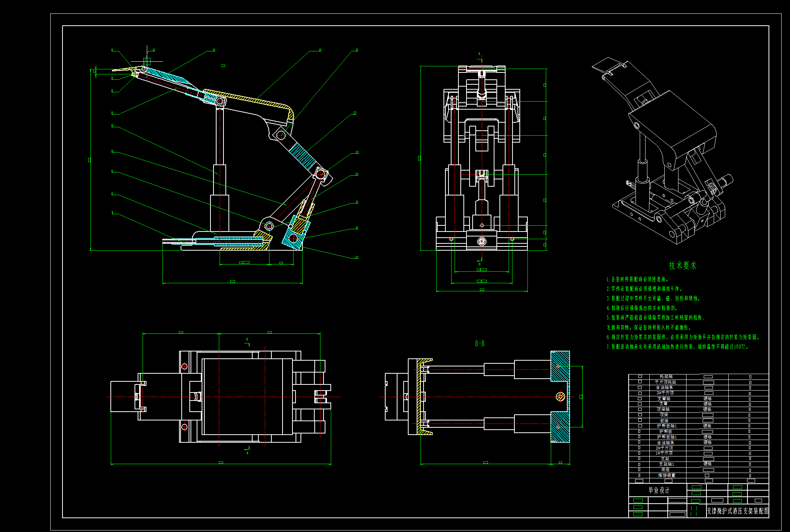Click the 托架轴 row in parts list

(x=666, y=376)
